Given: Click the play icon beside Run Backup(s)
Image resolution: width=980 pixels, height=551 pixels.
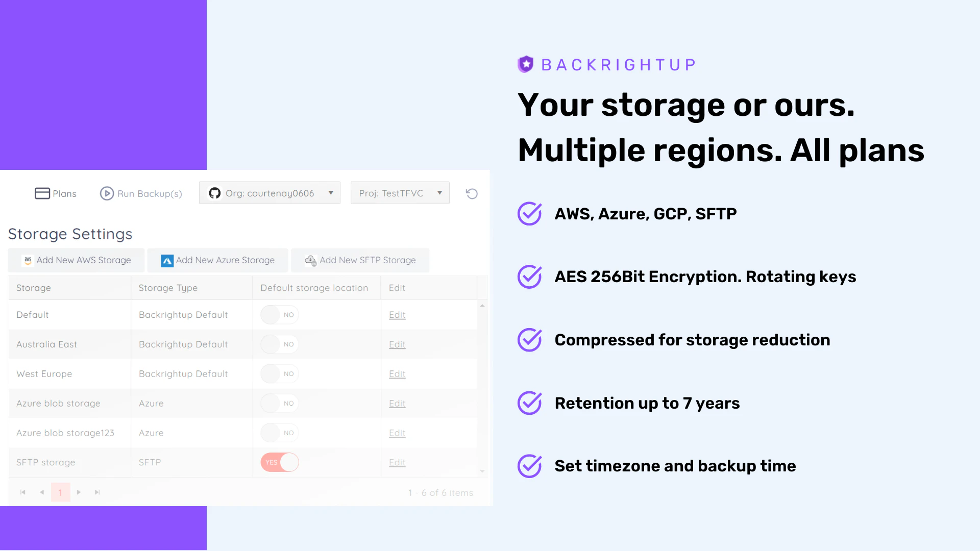Looking at the screenshot, I should pos(106,194).
